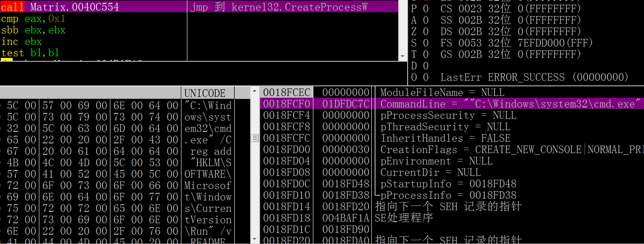Select stack address 0018FD14
644x244 pixels.
pyautogui.click(x=287, y=206)
